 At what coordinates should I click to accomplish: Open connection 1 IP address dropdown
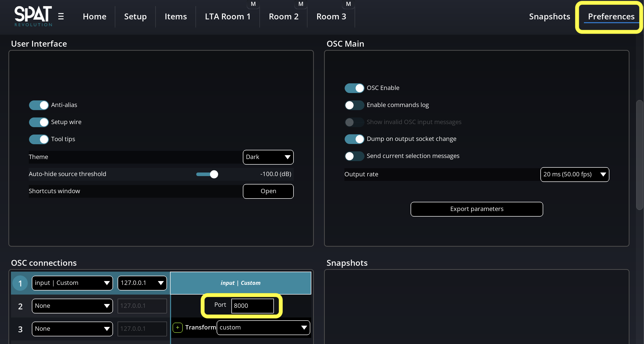click(142, 283)
